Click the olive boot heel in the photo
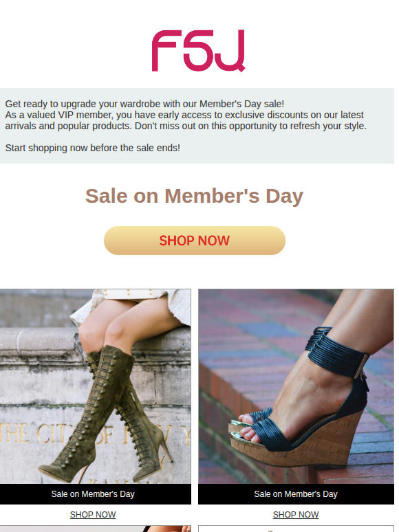 coord(166,450)
